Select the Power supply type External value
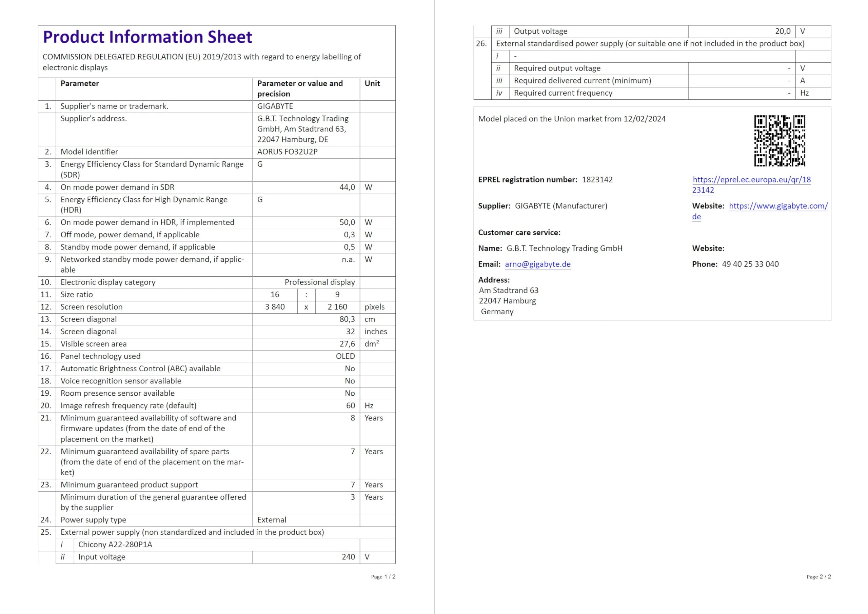868x614 pixels. tap(272, 520)
